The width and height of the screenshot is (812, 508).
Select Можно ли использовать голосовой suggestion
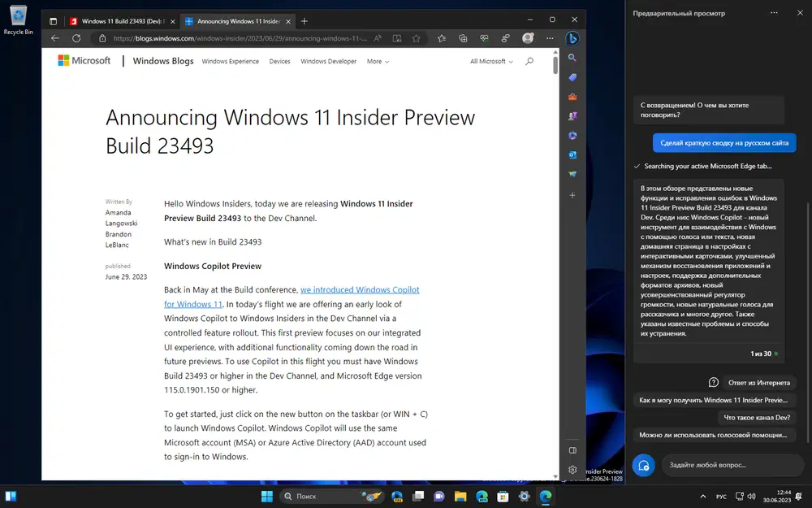click(713, 435)
